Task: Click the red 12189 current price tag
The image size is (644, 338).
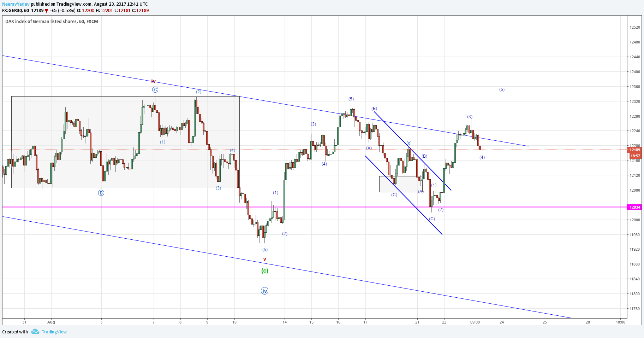Action: pyautogui.click(x=634, y=150)
